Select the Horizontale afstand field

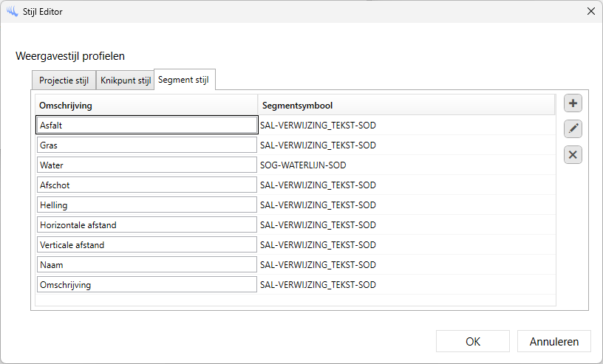pos(146,225)
